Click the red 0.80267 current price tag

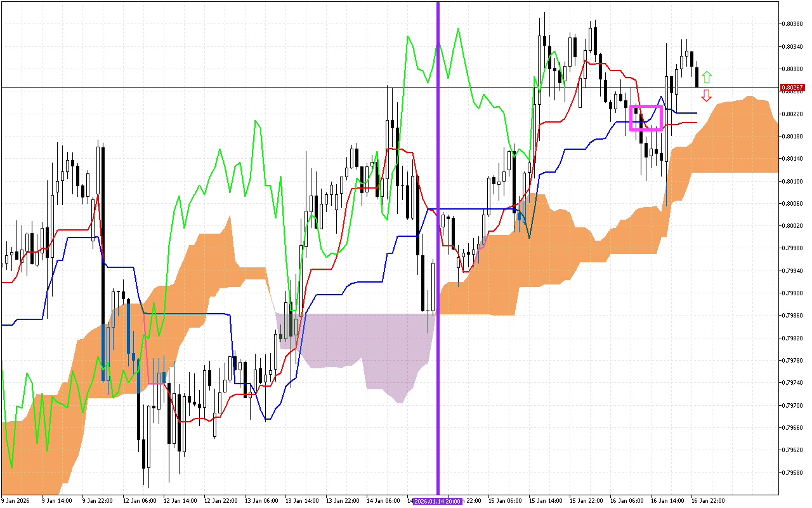792,88
